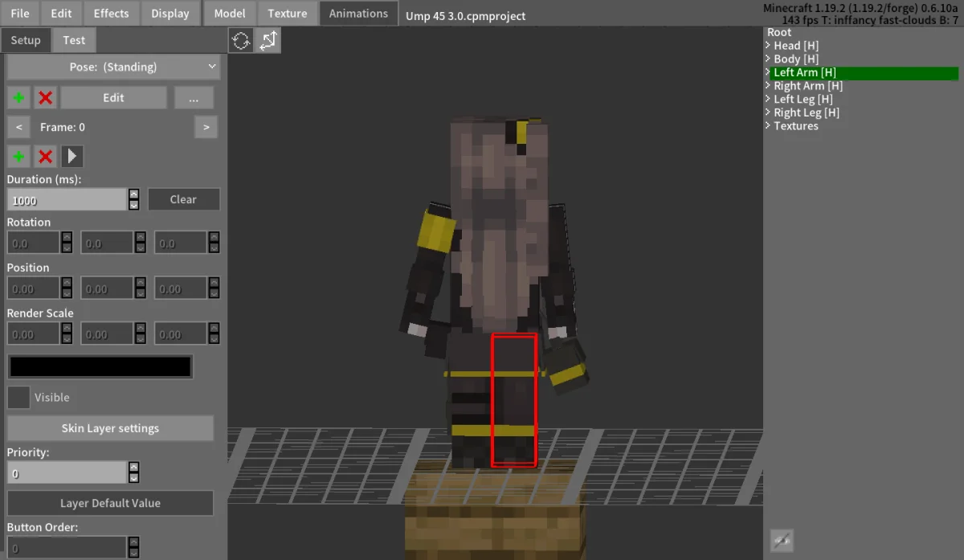Click the Priority input field
Screen dimensions: 964x560
click(x=67, y=472)
